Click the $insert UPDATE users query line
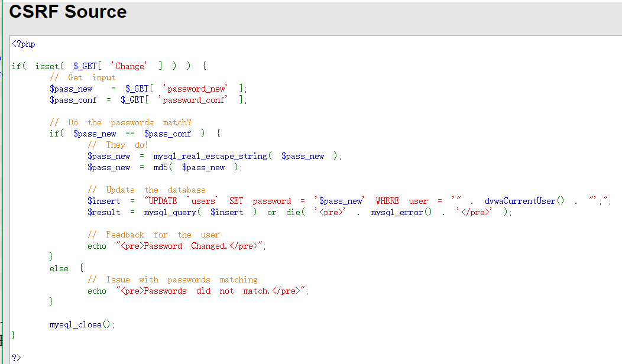 pos(349,201)
